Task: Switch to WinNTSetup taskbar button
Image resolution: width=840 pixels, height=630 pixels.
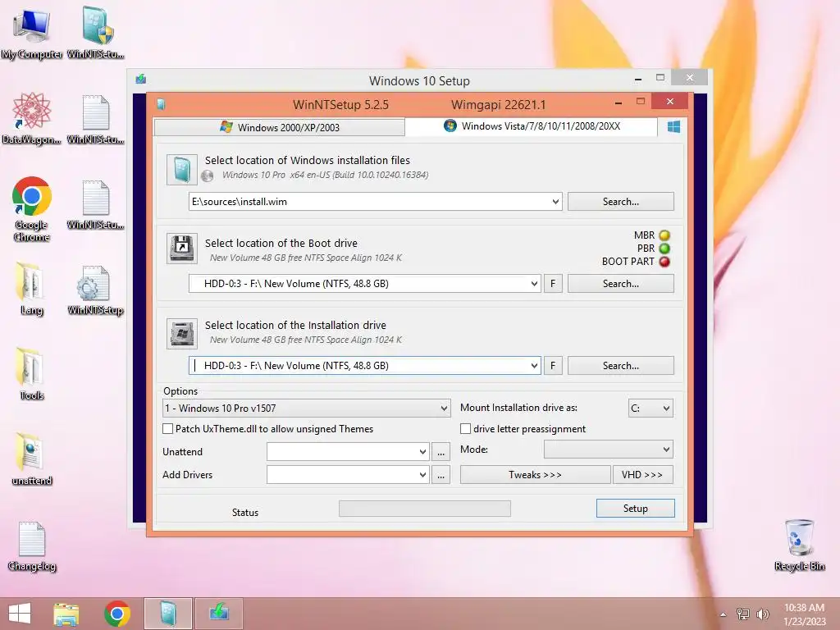Action: [168, 614]
